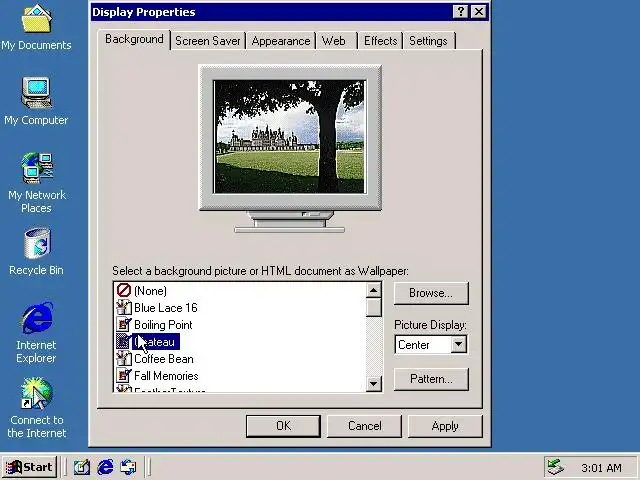Click the Show Desktop quick launch icon

[82, 467]
